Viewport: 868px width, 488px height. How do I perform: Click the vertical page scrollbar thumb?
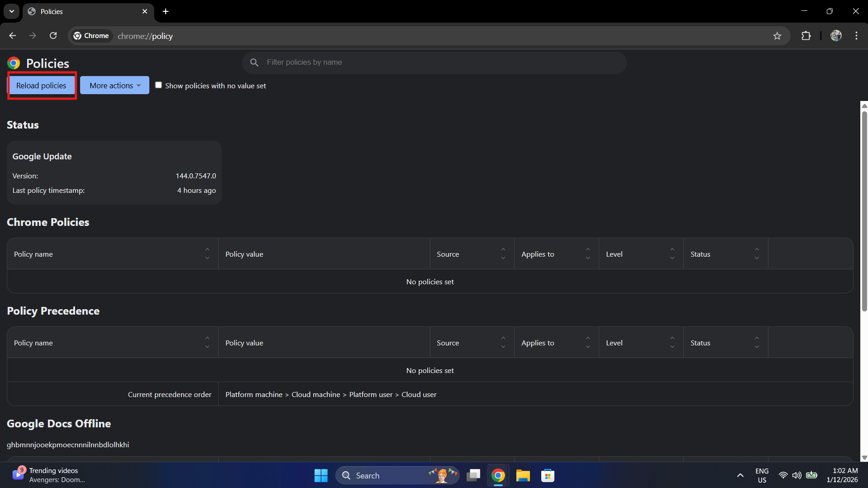click(x=864, y=208)
